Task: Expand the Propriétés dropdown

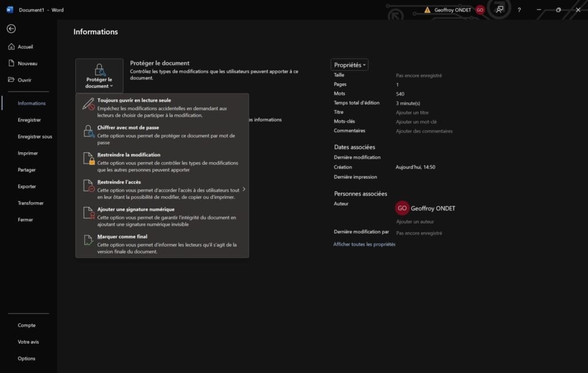Action: 350,64
